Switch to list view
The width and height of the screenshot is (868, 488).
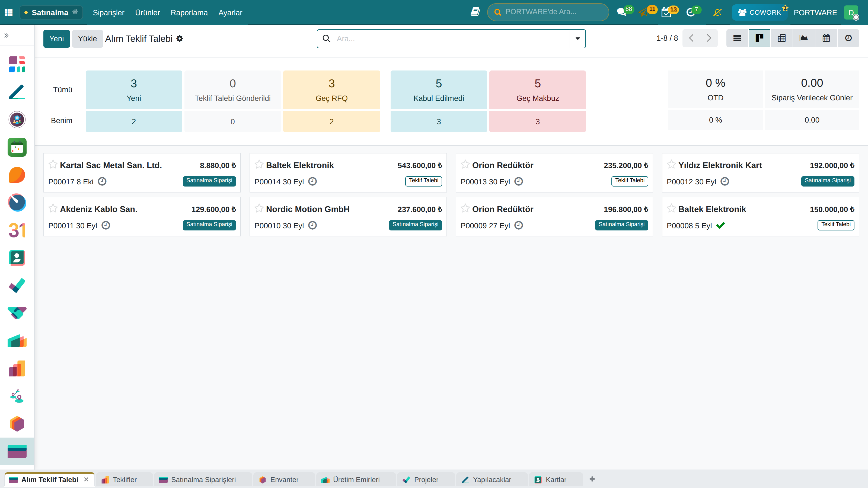pos(737,38)
